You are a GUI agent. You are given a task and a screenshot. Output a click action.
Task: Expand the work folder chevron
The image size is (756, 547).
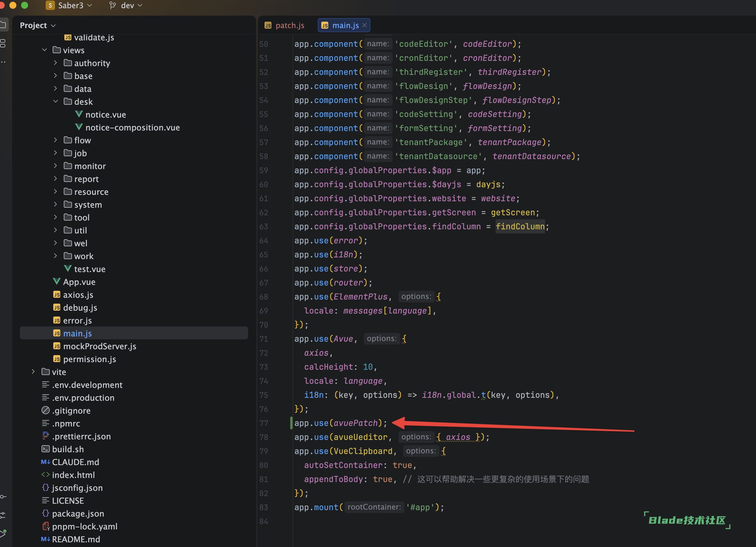[x=55, y=256]
